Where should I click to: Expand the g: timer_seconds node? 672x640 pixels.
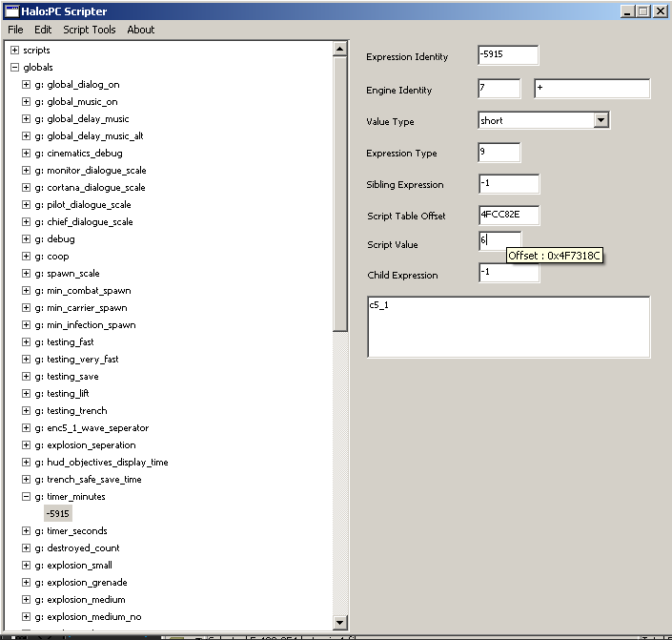point(27,531)
